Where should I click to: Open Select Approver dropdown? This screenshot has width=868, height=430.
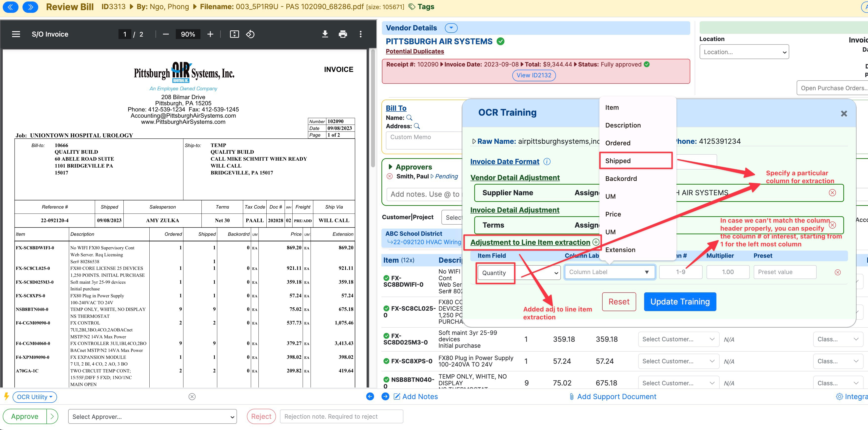pyautogui.click(x=152, y=416)
